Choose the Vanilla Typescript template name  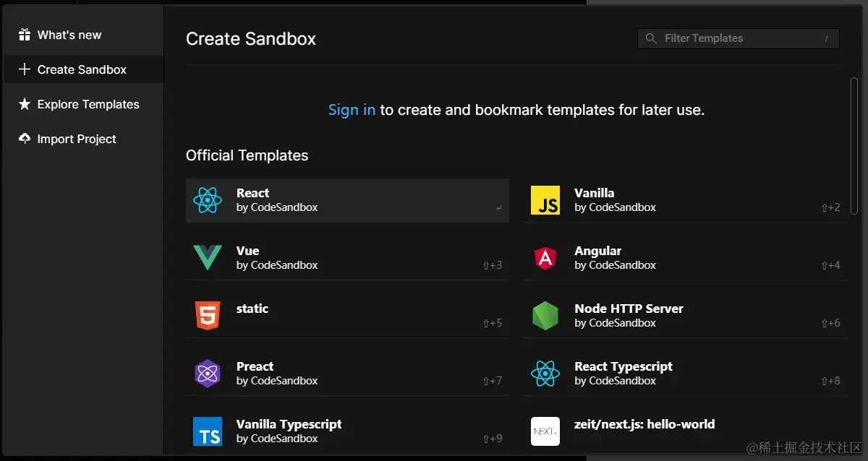point(289,424)
